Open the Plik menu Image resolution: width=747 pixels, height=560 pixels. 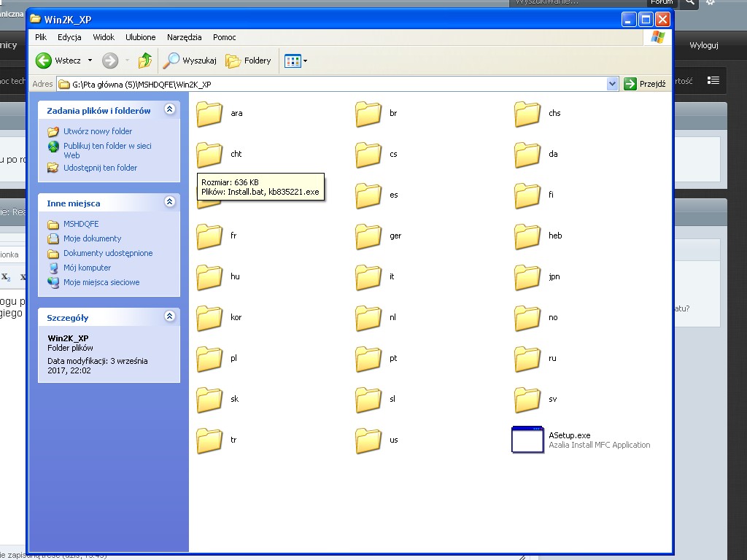(x=41, y=37)
